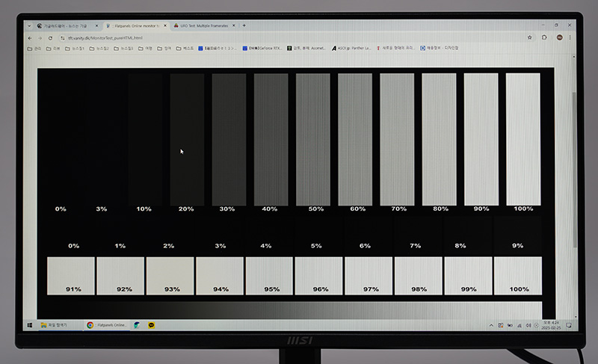Viewport: 598px width, 364px height.
Task: Open the volume icon in system tray
Action: [528, 325]
